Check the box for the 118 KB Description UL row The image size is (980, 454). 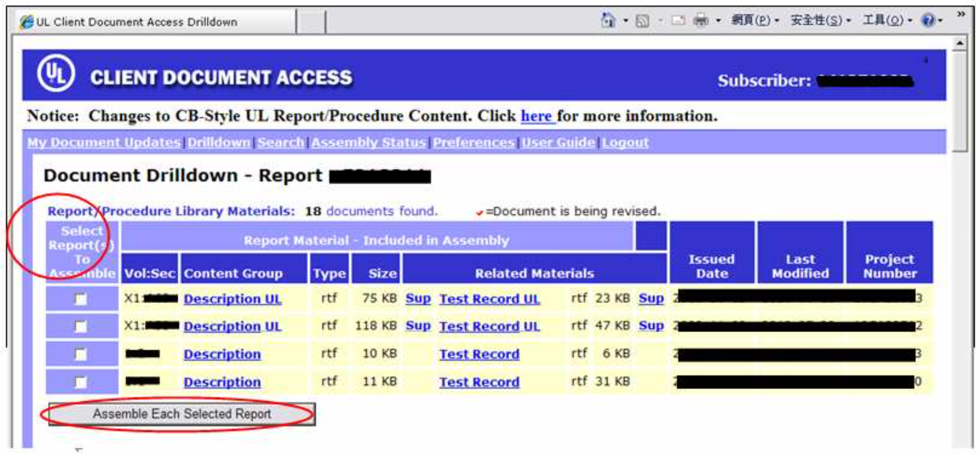pos(81,327)
